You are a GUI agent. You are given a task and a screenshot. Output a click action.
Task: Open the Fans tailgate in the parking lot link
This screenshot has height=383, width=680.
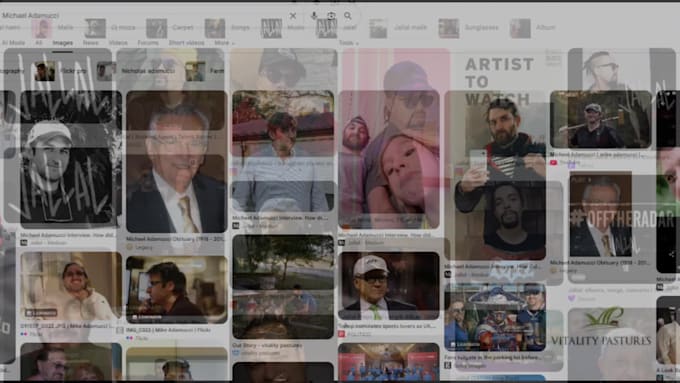coord(493,358)
